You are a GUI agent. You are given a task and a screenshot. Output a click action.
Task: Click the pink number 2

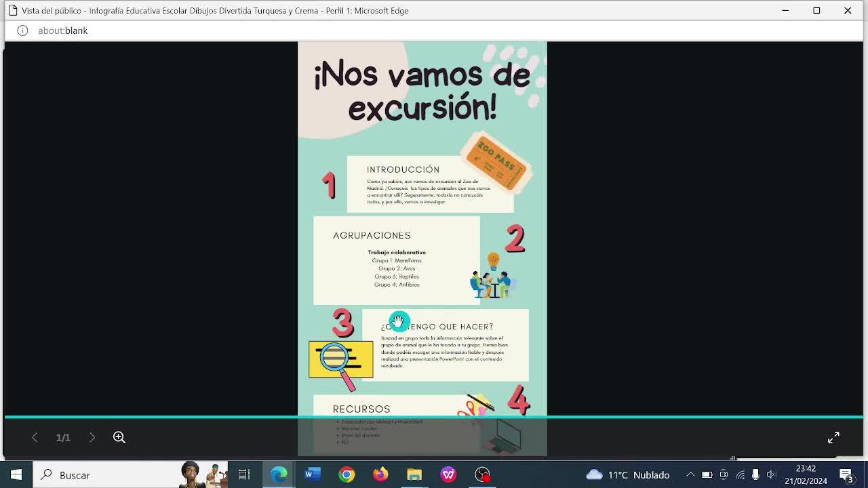point(515,239)
